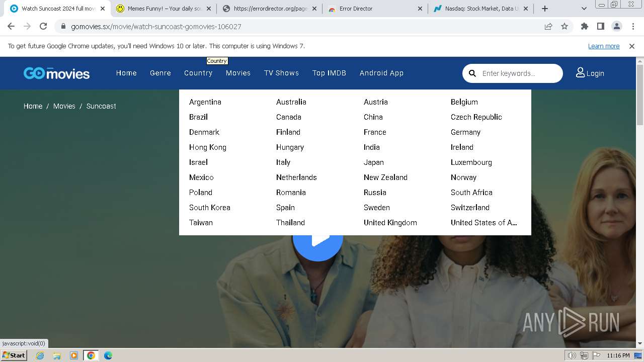Select Czech Republic from the country list

coord(476,117)
